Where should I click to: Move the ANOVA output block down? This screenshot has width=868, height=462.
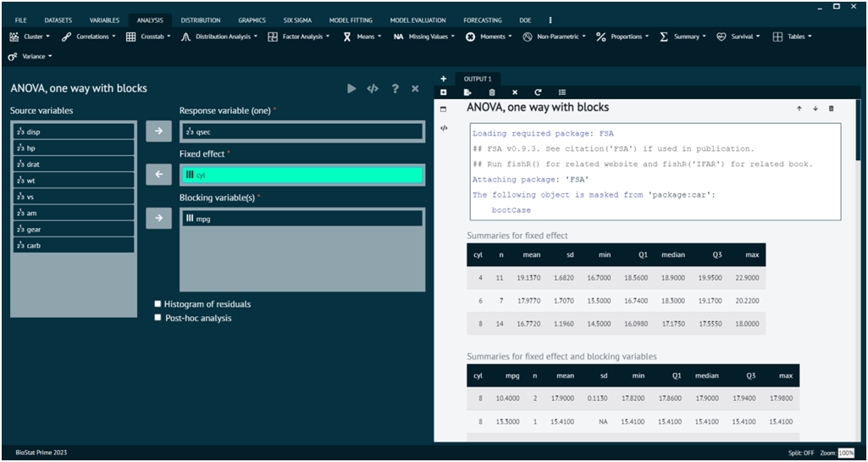point(815,109)
